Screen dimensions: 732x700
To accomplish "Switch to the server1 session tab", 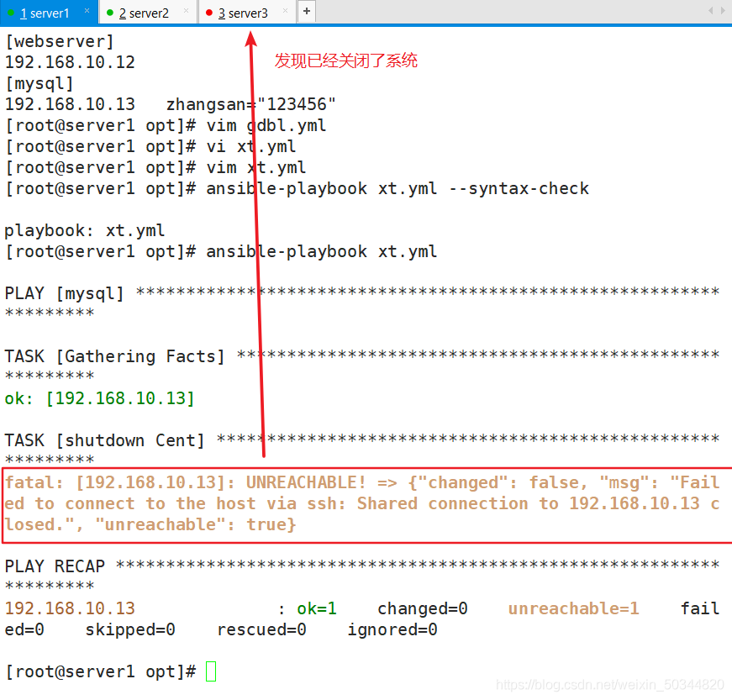I will pyautogui.click(x=49, y=13).
